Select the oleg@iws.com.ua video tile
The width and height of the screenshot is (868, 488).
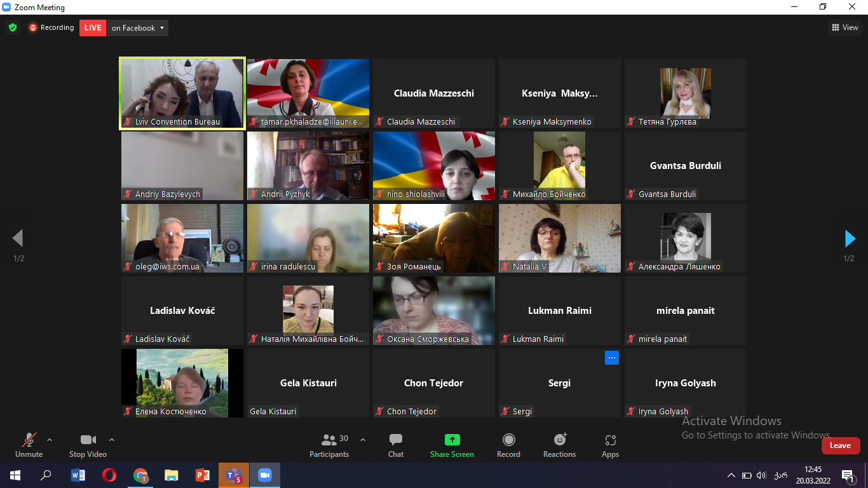pyautogui.click(x=182, y=238)
